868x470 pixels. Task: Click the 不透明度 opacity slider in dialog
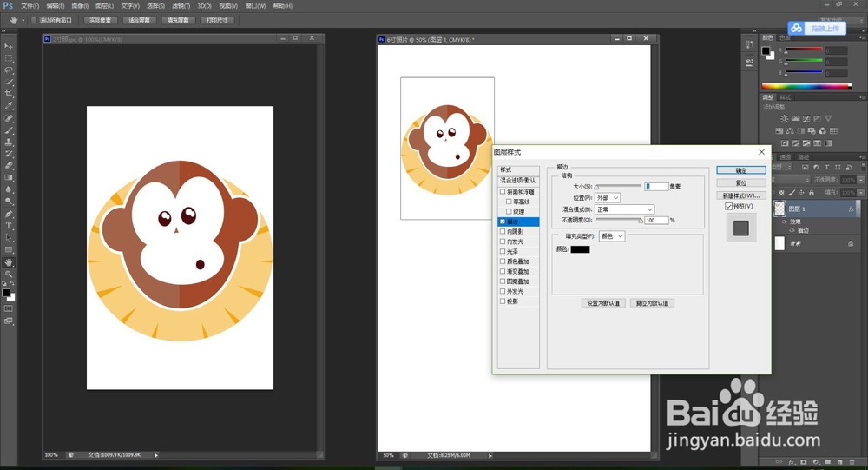(x=620, y=221)
